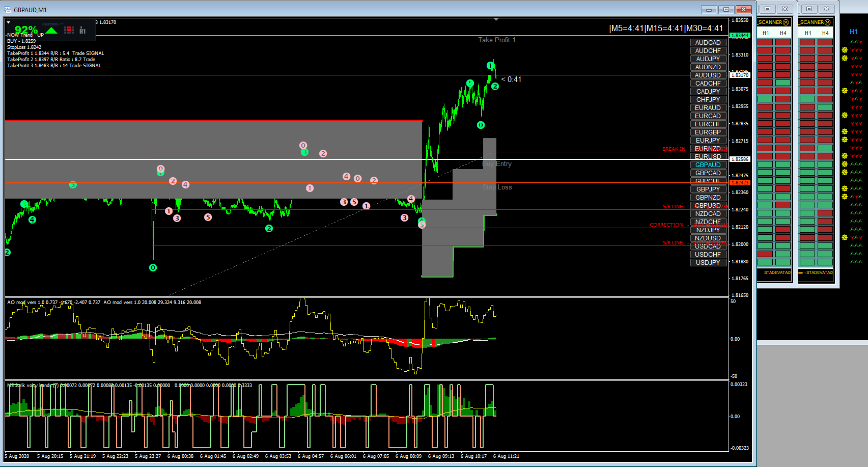Click the H1 header of first scanner
This screenshot has width=868, height=467.
pyautogui.click(x=766, y=33)
